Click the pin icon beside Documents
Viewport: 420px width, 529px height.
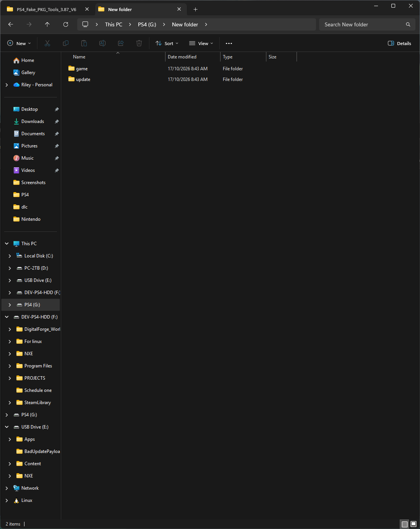(x=57, y=134)
